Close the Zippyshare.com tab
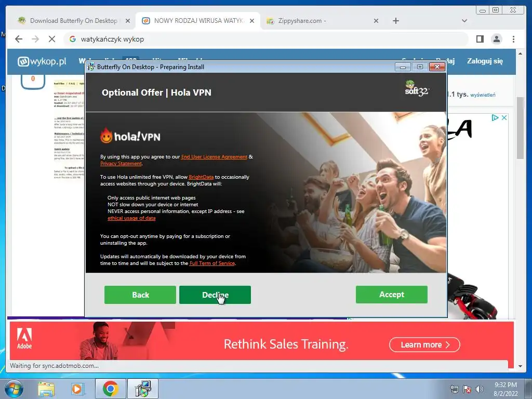 click(376, 21)
